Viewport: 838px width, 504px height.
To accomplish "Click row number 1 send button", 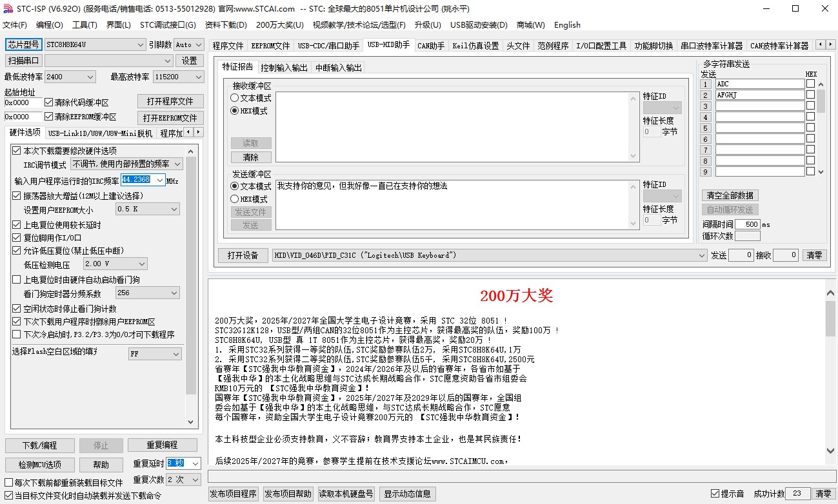I will [x=706, y=84].
